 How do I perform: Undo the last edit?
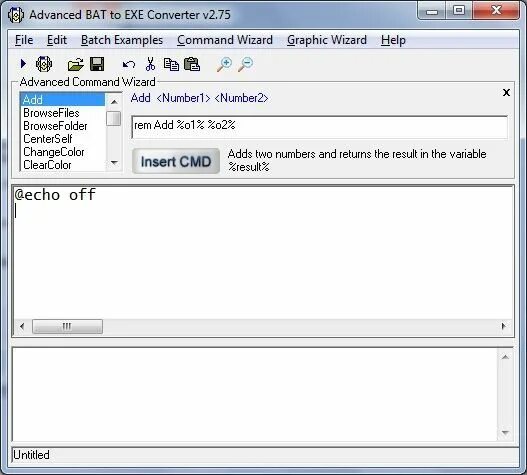pos(129,64)
